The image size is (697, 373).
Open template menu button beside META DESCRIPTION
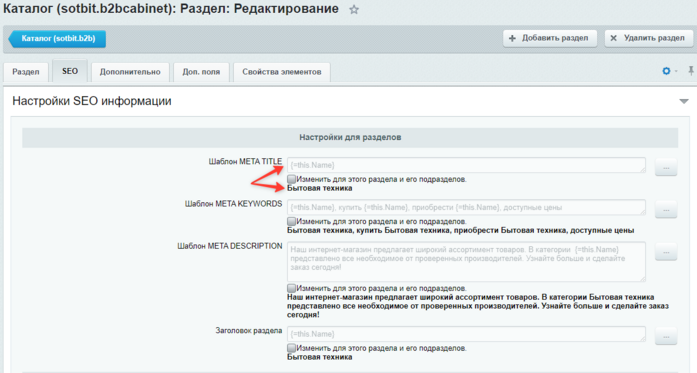(x=666, y=252)
